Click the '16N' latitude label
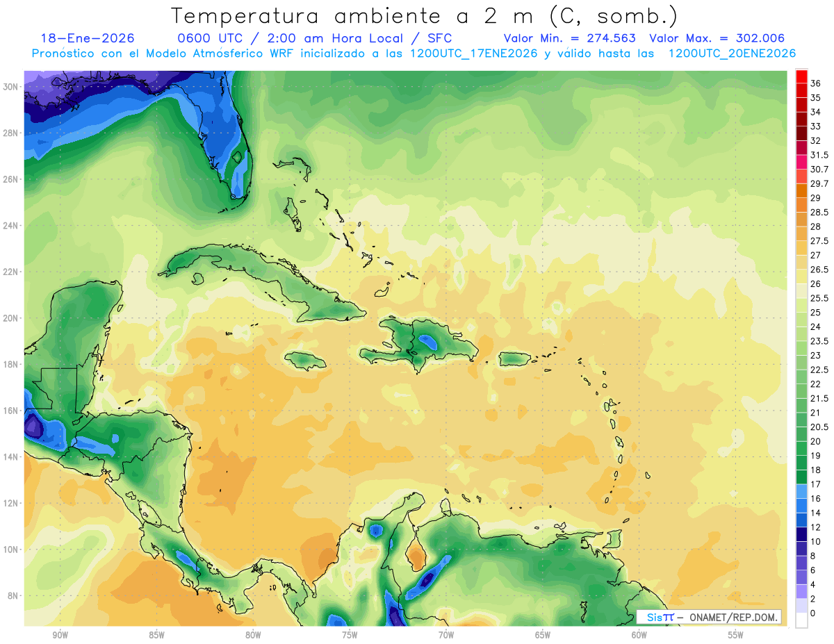Viewport: 834px width, 644px height. click(10, 411)
